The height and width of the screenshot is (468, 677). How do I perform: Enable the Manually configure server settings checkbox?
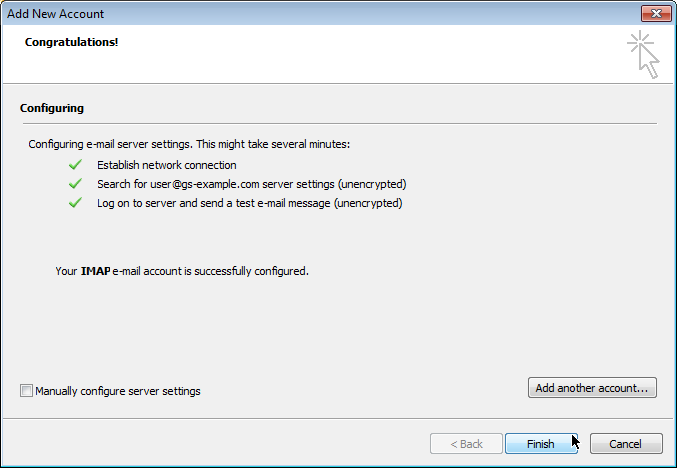[x=26, y=391]
